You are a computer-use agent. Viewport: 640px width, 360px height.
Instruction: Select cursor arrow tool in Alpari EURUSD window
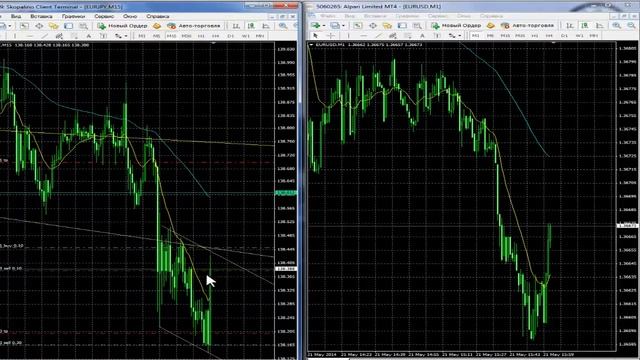pos(315,36)
